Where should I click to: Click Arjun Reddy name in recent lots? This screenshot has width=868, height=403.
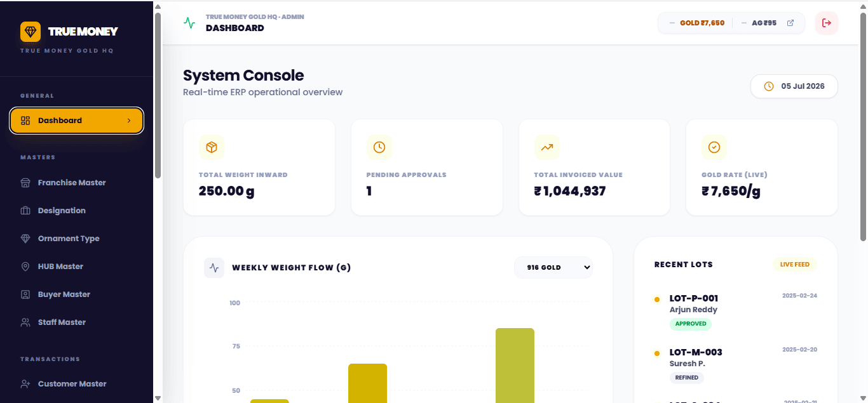693,310
